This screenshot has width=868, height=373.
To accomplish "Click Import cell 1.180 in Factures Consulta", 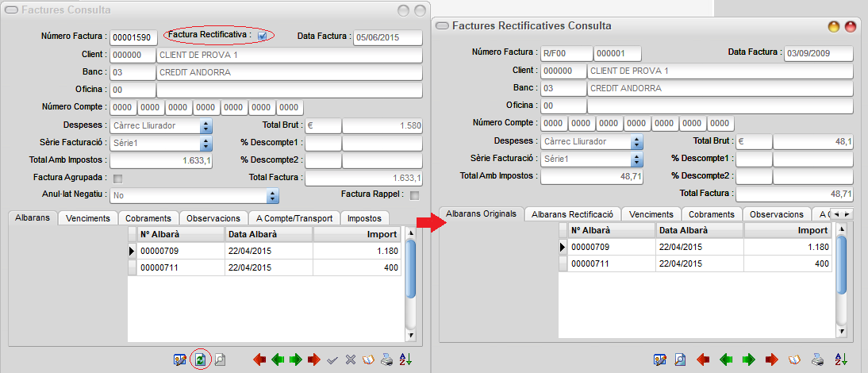I will [x=357, y=252].
